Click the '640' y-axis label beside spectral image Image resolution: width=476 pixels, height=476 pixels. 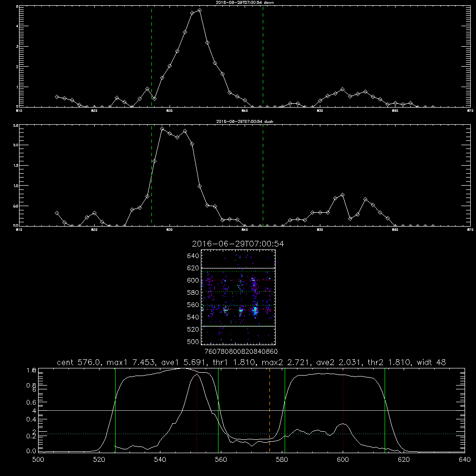click(193, 256)
